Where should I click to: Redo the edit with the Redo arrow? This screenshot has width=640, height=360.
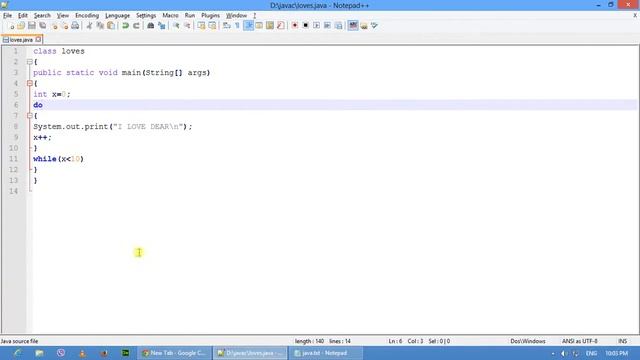click(136, 26)
